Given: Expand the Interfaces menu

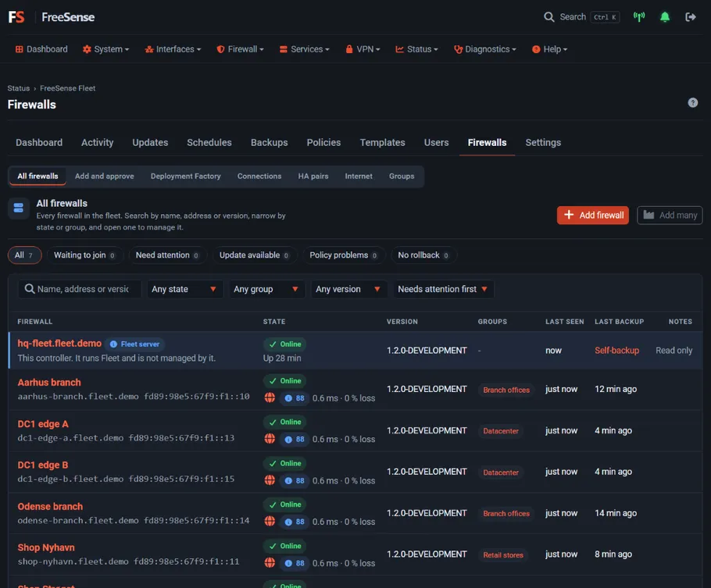Looking at the screenshot, I should pos(173,49).
